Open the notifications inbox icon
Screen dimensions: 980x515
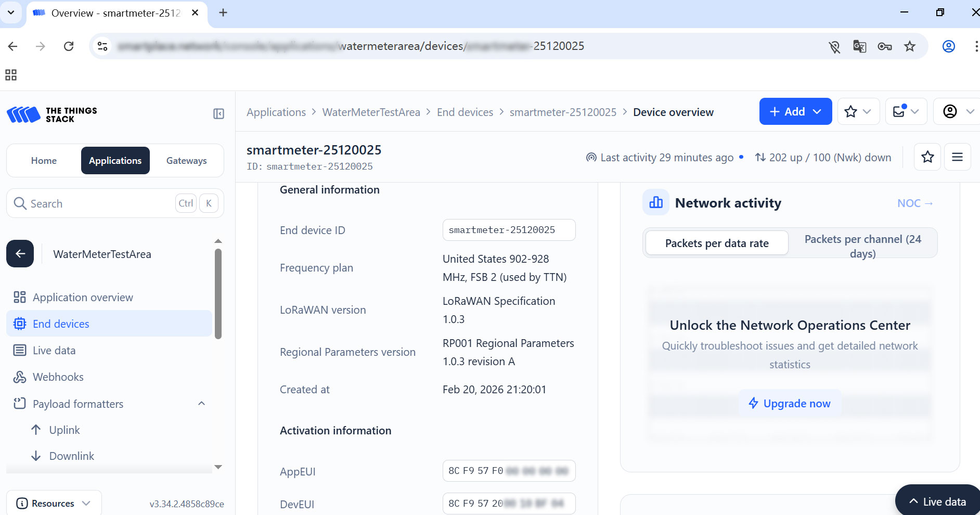point(906,112)
